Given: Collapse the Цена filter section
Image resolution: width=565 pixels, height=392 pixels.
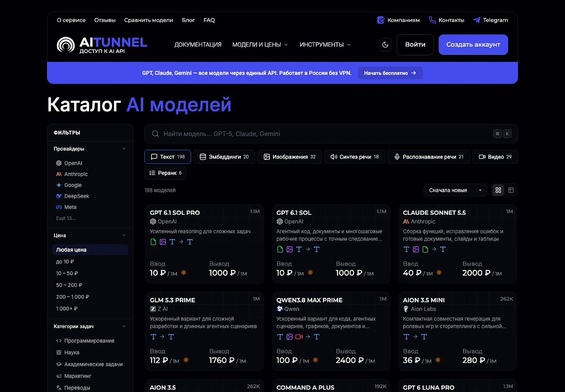Looking at the screenshot, I should [x=90, y=235].
